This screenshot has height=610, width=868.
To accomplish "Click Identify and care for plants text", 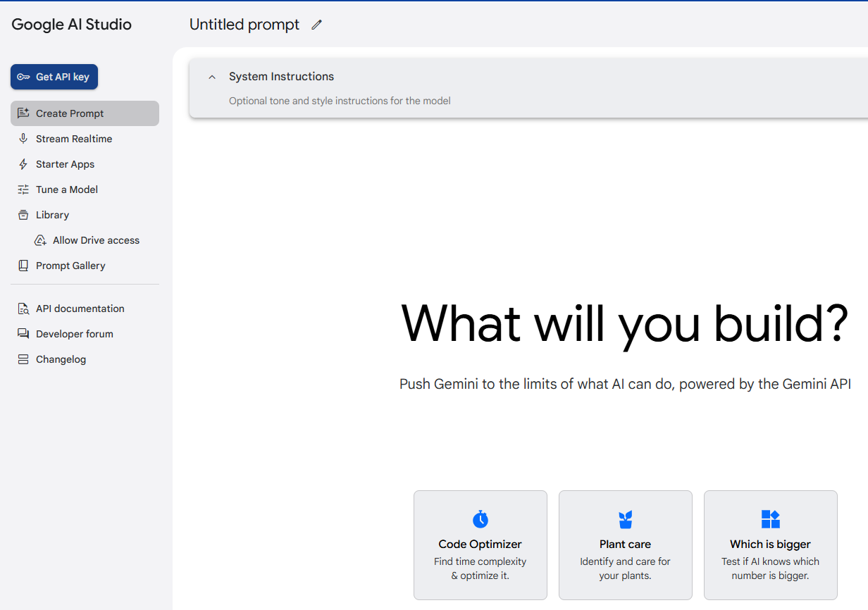I will tap(626, 568).
